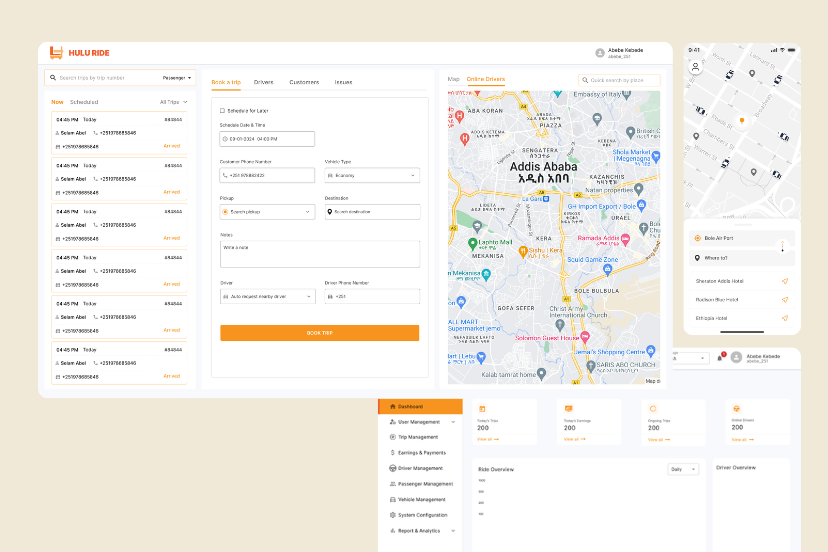This screenshot has height=552, width=828.
Task: Open Dashboard in the sidebar
Action: [x=421, y=407]
